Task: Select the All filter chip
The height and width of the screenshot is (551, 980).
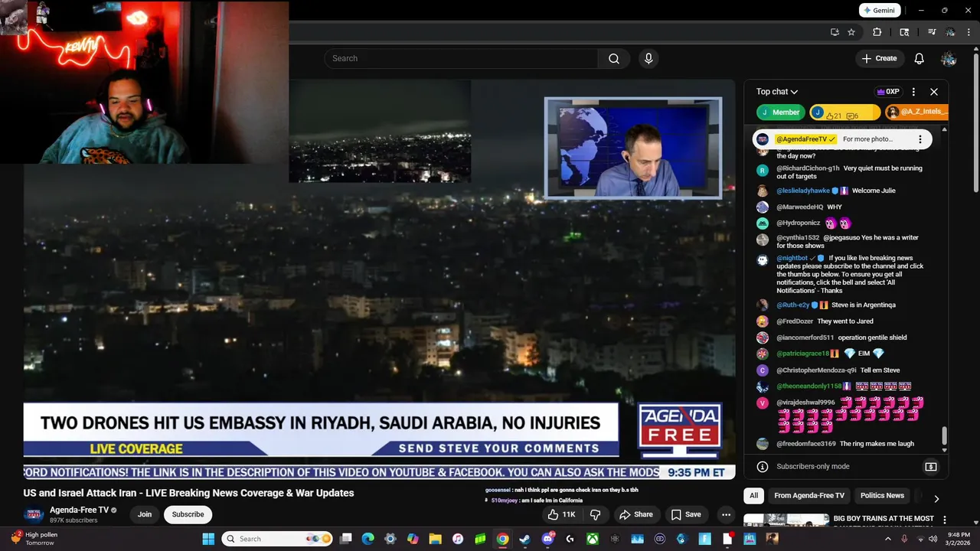Action: click(754, 496)
